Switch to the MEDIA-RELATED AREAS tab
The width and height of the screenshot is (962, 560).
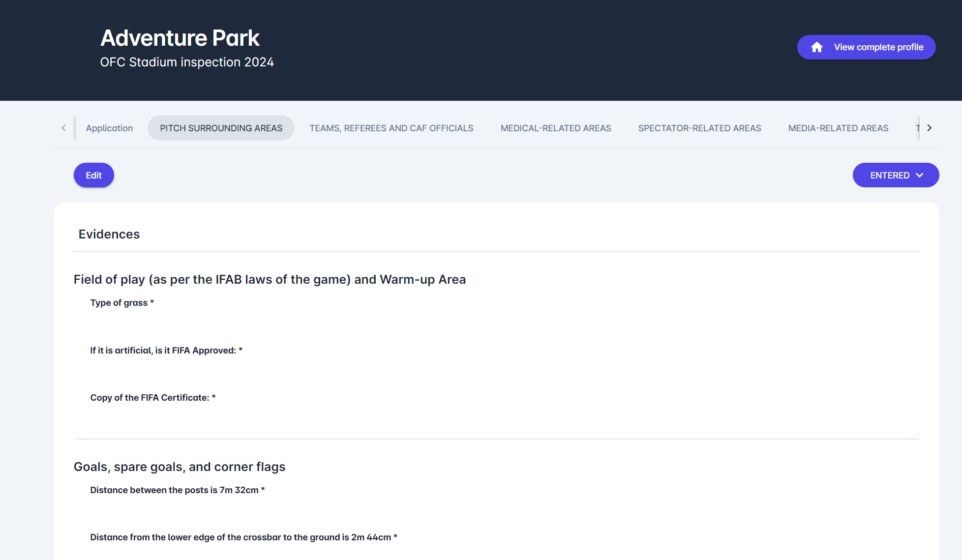click(x=838, y=128)
